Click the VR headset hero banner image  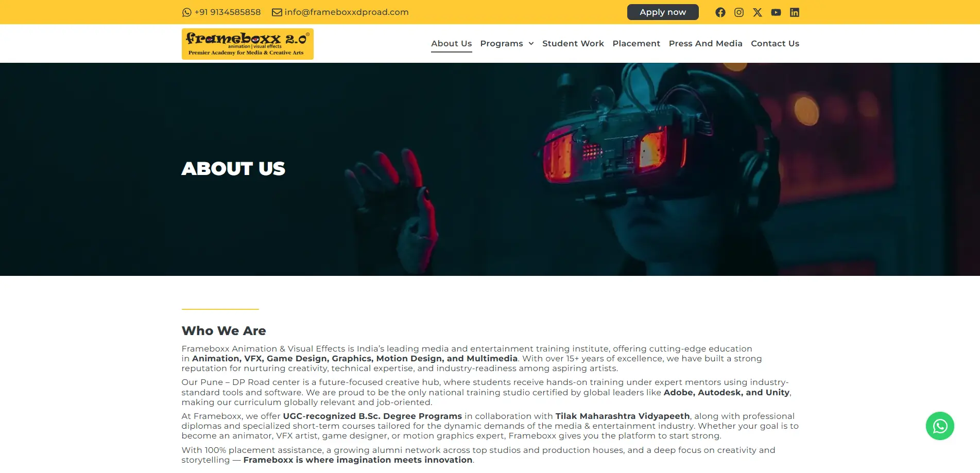490,169
